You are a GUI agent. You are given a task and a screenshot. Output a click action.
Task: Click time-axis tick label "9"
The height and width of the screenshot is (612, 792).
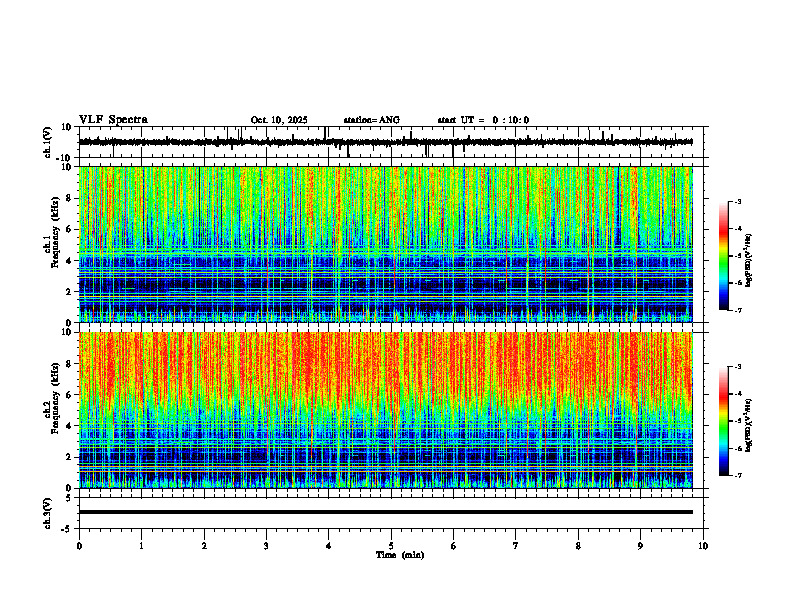tap(640, 546)
